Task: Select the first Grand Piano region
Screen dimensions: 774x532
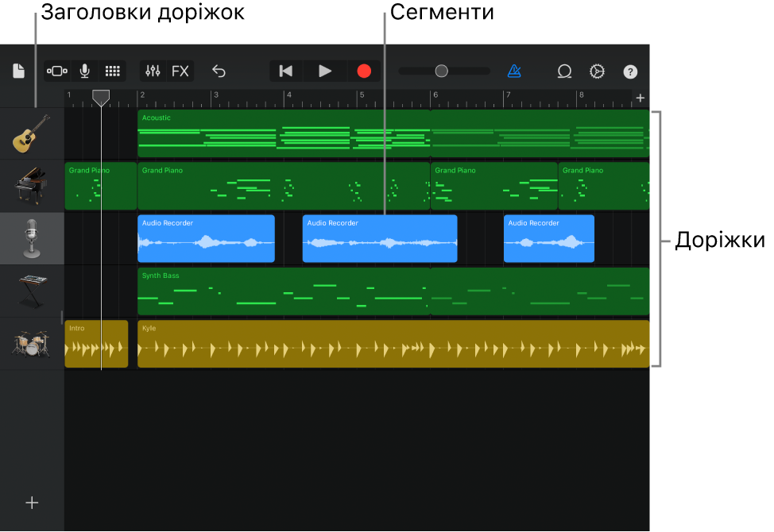Action: 101,187
